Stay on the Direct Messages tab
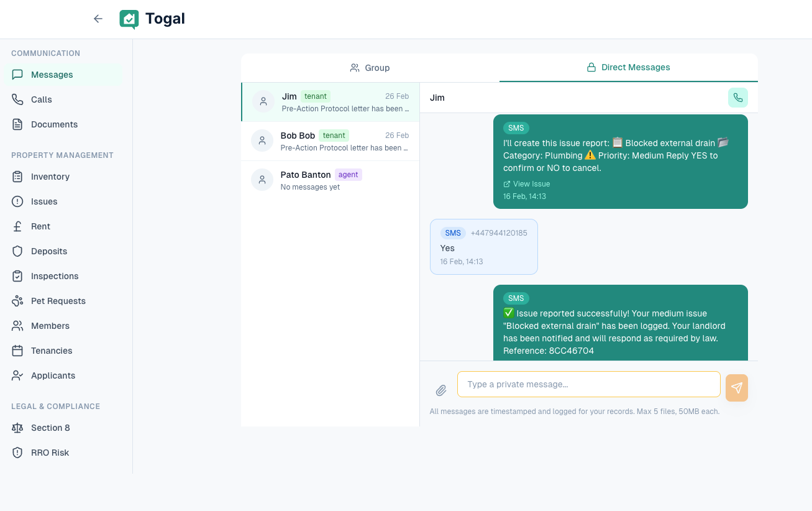 pos(628,67)
